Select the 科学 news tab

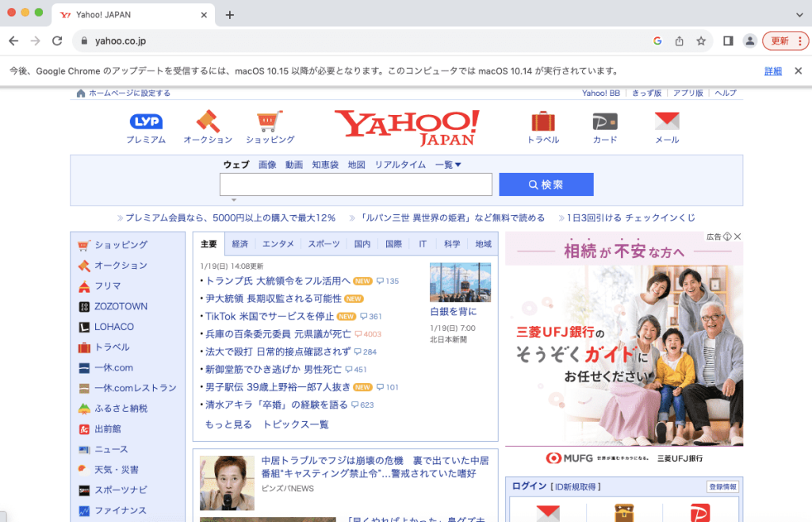tap(451, 244)
